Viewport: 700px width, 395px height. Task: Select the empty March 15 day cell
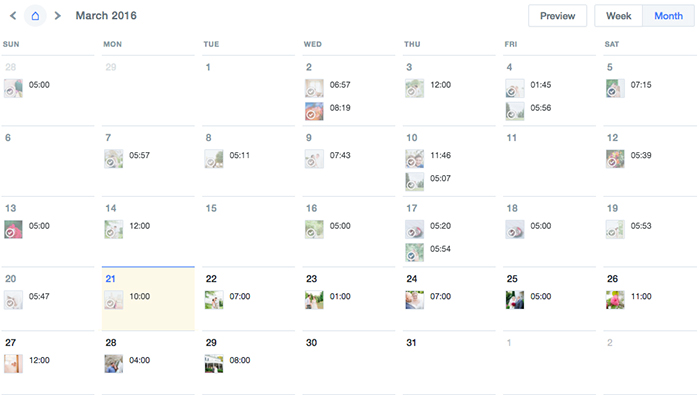click(248, 231)
